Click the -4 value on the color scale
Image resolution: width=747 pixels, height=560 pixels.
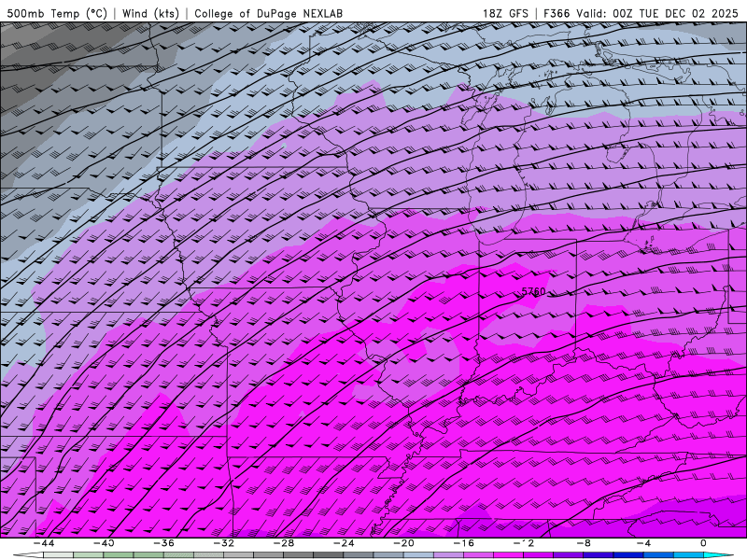click(643, 543)
